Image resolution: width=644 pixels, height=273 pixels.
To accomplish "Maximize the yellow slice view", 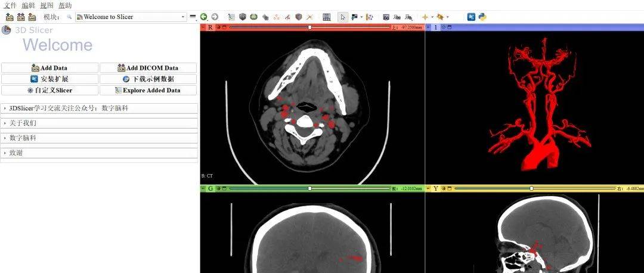I will pos(450,188).
